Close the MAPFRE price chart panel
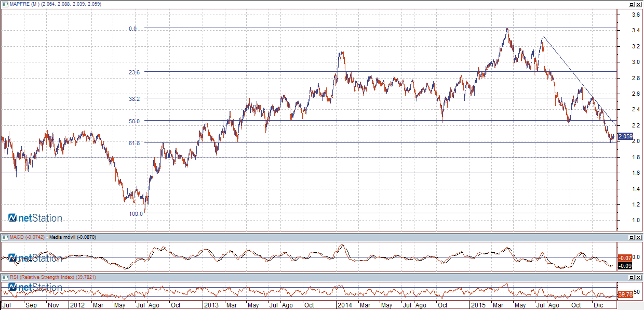The width and height of the screenshot is (644, 310). pyautogui.click(x=638, y=4)
